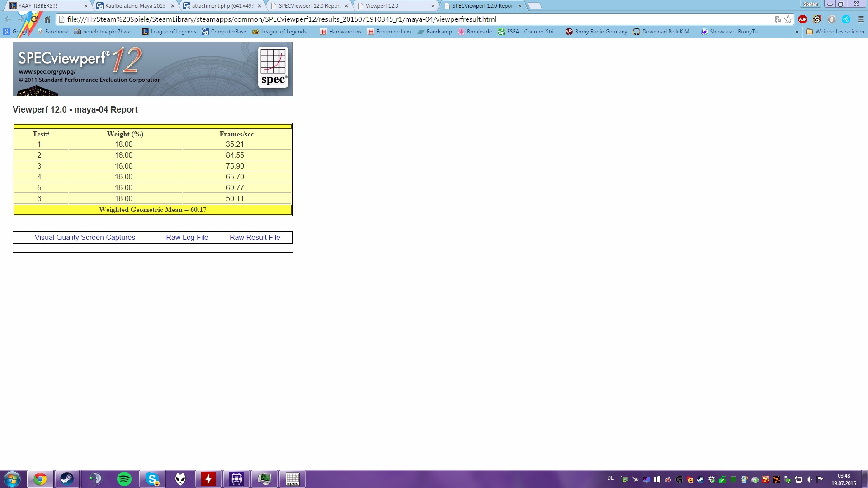868x488 pixels.
Task: Open foobar2000 from the taskbar
Action: tap(180, 479)
